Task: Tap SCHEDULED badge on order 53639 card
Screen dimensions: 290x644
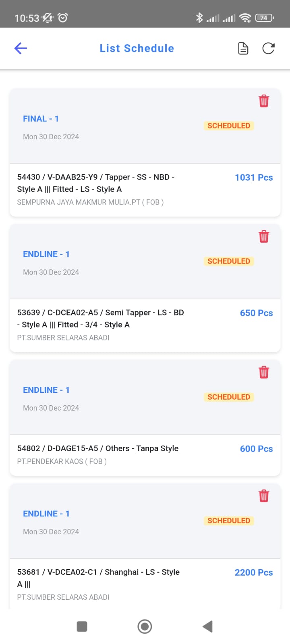Action: (x=229, y=261)
